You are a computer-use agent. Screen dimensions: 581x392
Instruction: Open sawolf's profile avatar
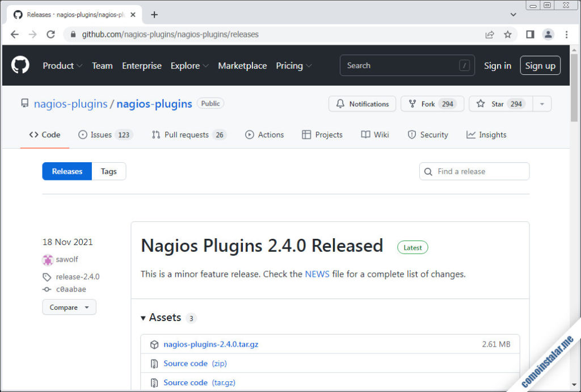tap(47, 259)
